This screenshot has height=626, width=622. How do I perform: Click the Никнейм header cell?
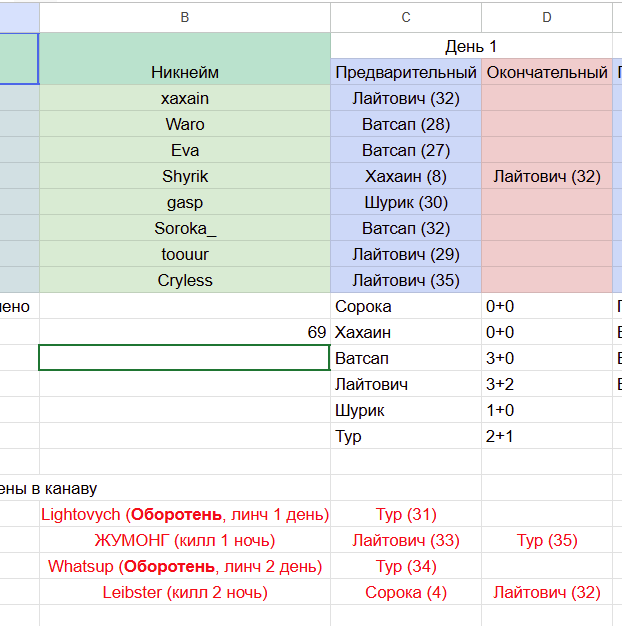coord(185,72)
